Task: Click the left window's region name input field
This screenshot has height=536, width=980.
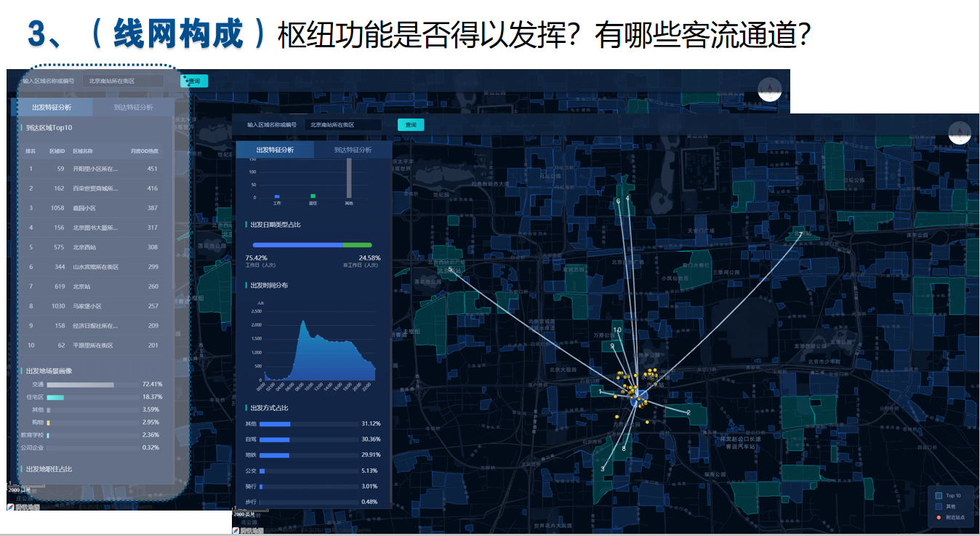Action: [123, 81]
